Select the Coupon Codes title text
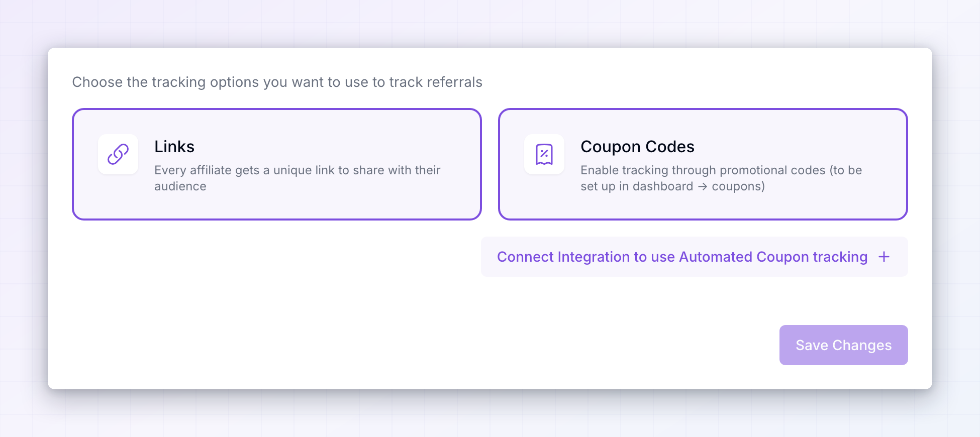Screen dimensions: 980x437 coord(637,147)
